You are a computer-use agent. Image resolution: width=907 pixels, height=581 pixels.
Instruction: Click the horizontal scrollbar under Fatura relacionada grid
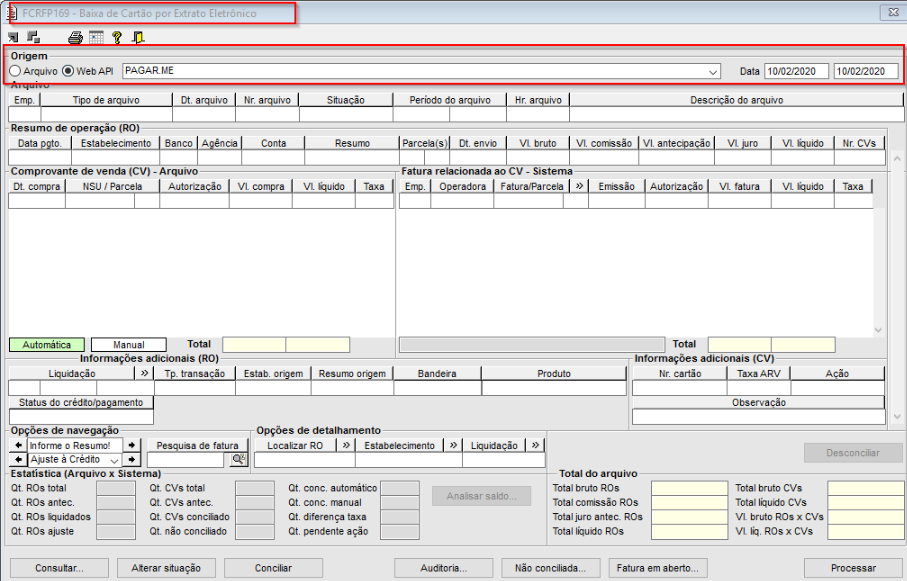click(x=532, y=344)
